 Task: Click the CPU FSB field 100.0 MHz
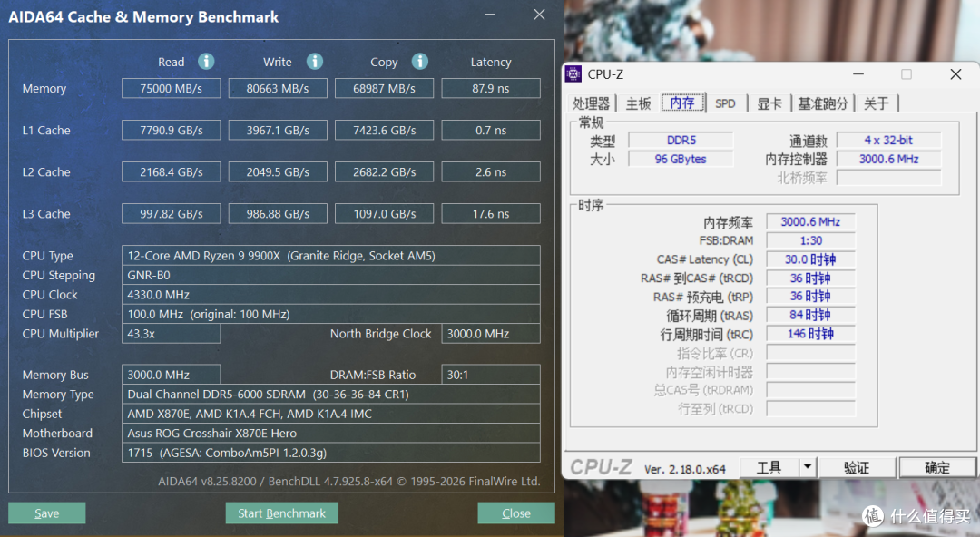330,314
